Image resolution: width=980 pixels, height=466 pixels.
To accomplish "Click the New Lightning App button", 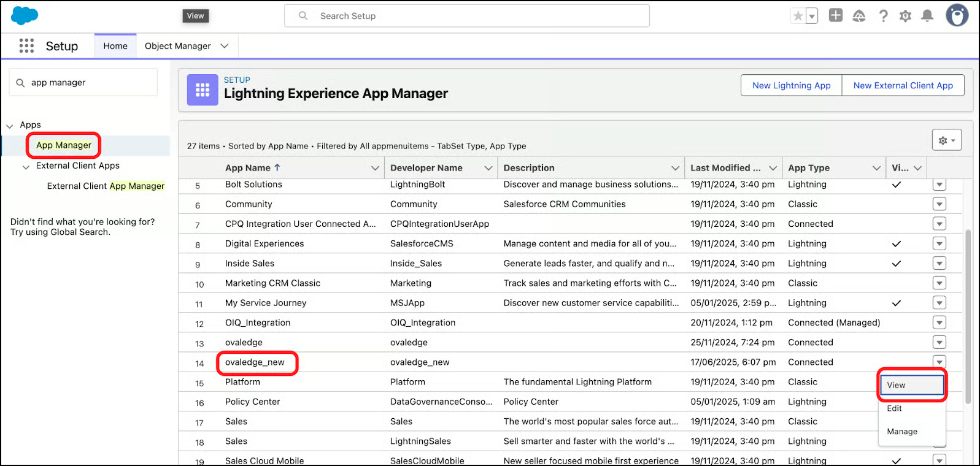I will click(791, 85).
